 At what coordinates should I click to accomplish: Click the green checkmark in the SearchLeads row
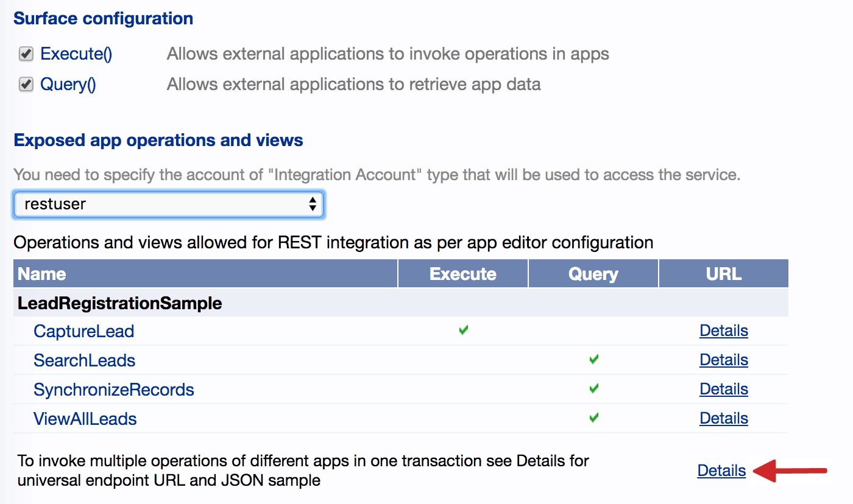pyautogui.click(x=594, y=360)
